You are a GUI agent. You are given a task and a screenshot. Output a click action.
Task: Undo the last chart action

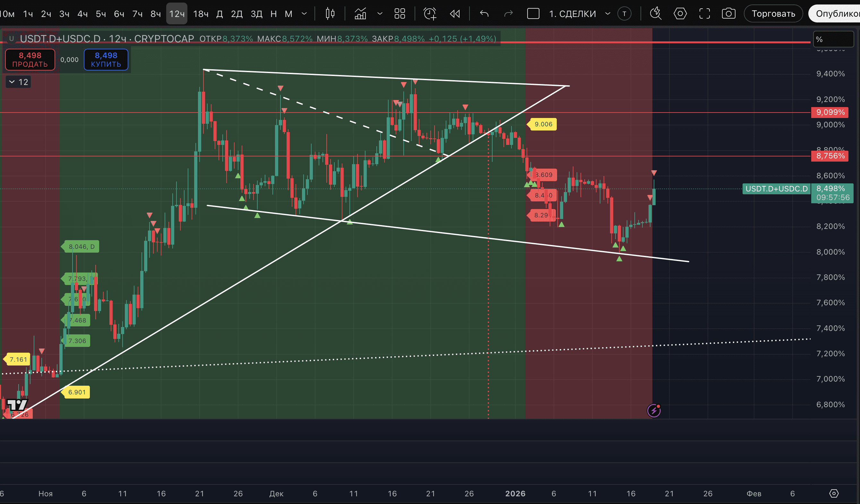[x=484, y=14]
